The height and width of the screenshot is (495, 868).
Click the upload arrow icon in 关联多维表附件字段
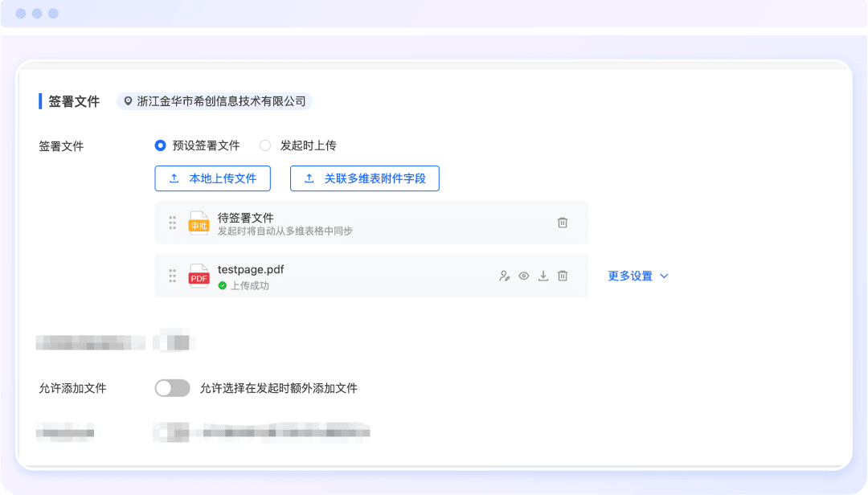(309, 178)
